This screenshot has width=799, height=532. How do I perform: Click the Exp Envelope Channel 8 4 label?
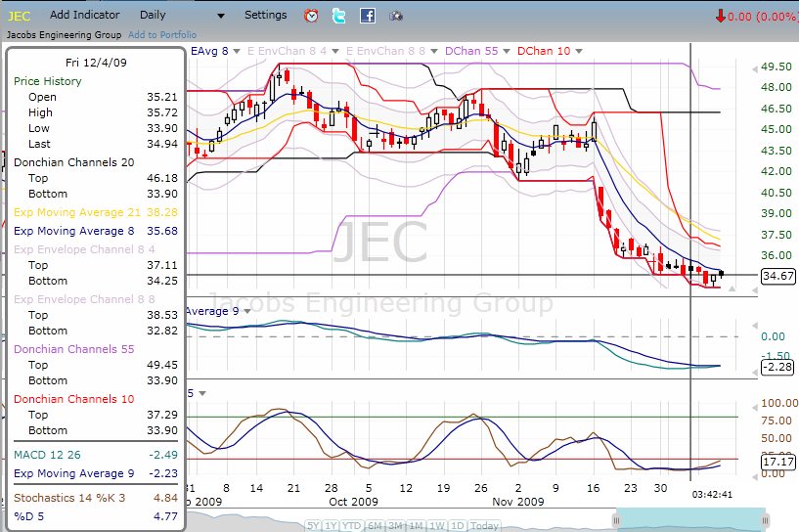(x=84, y=249)
